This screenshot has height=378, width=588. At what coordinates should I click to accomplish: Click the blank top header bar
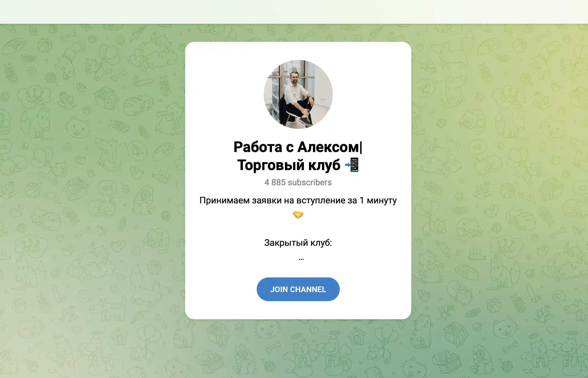(294, 12)
